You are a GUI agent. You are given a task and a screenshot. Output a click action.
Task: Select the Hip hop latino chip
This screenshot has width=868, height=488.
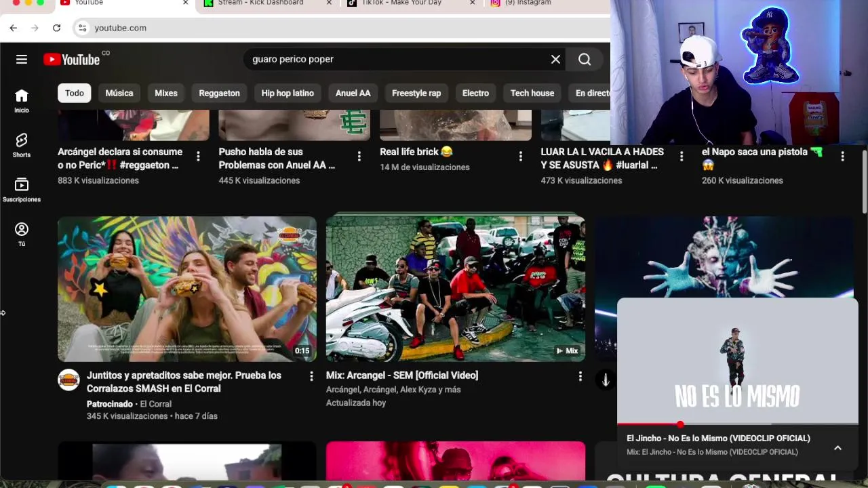(288, 93)
